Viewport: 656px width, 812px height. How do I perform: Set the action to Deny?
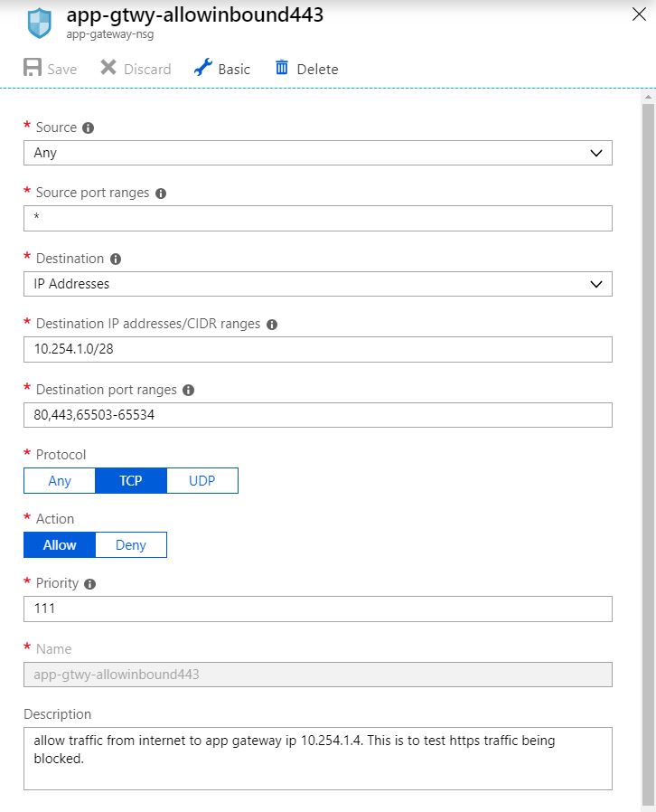[131, 544]
